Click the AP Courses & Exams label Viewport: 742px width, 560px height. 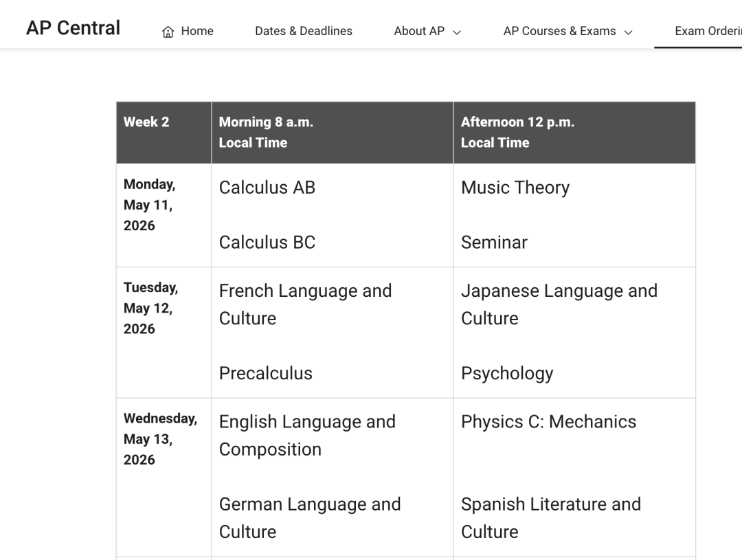tap(559, 31)
